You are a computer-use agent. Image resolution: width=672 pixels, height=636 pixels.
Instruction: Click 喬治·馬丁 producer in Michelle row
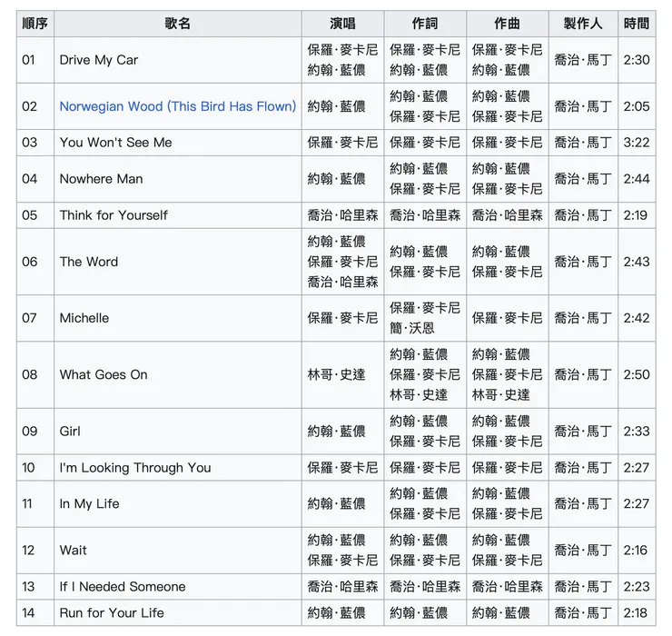coord(583,318)
